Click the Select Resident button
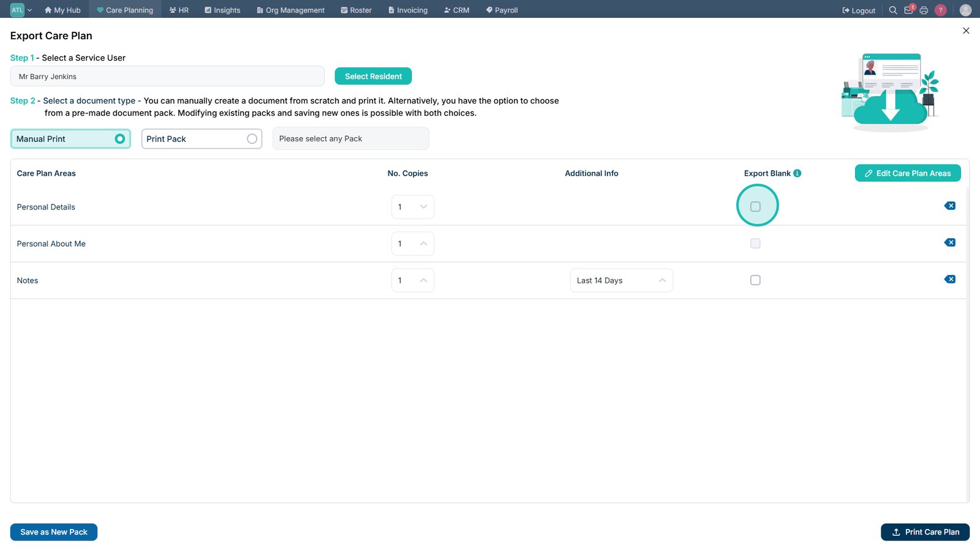 pos(373,76)
